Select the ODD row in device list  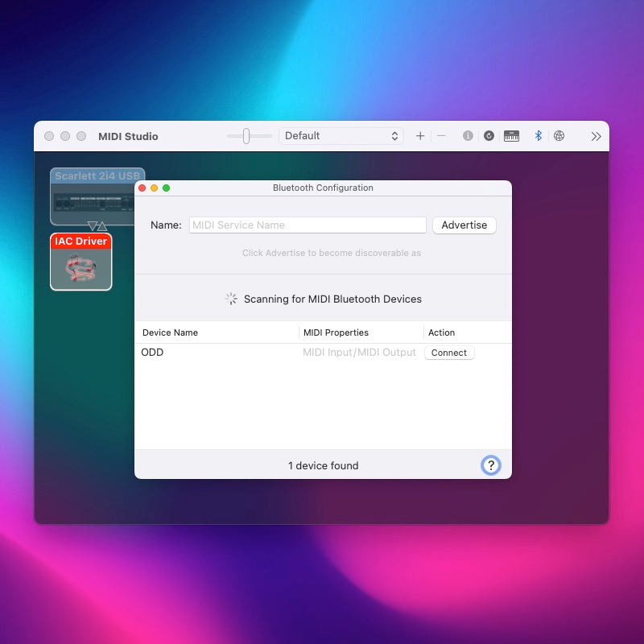click(217, 353)
